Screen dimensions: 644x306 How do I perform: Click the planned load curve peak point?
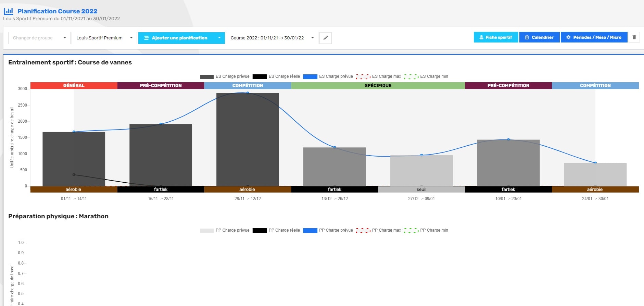pyautogui.click(x=248, y=93)
